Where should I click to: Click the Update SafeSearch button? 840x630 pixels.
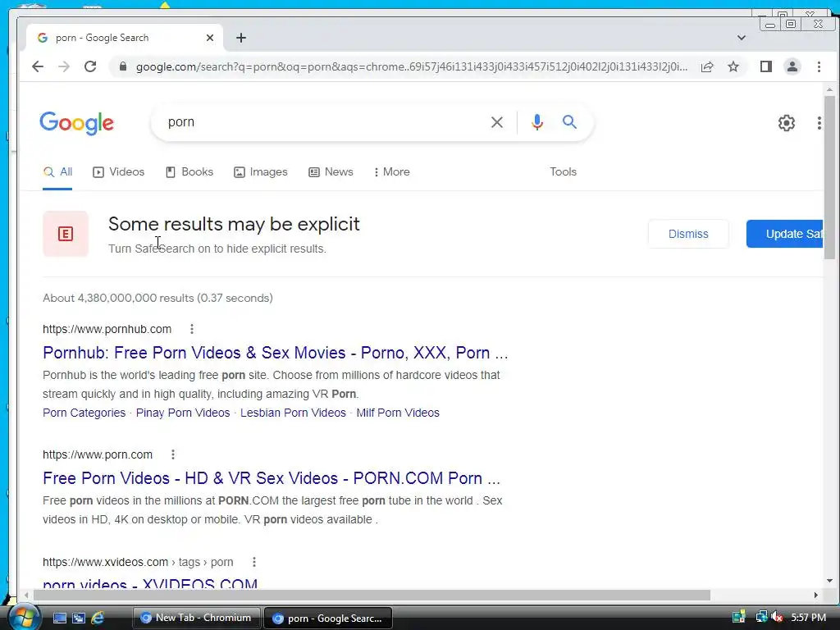[x=785, y=234]
